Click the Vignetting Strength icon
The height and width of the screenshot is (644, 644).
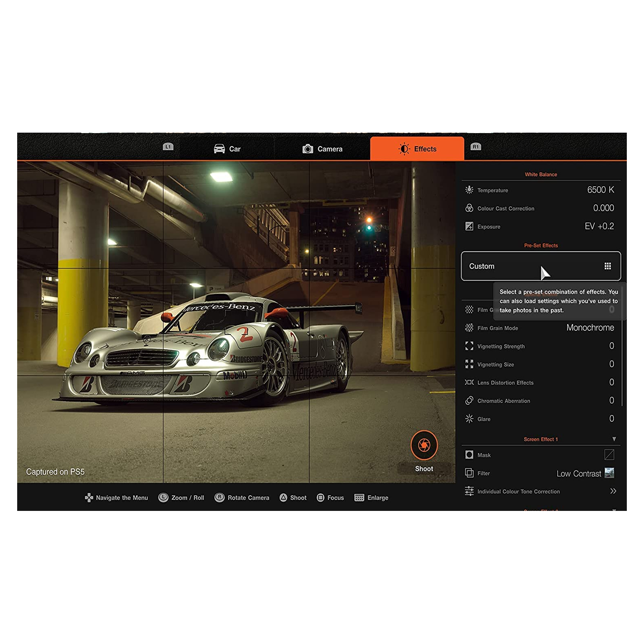[x=469, y=346]
